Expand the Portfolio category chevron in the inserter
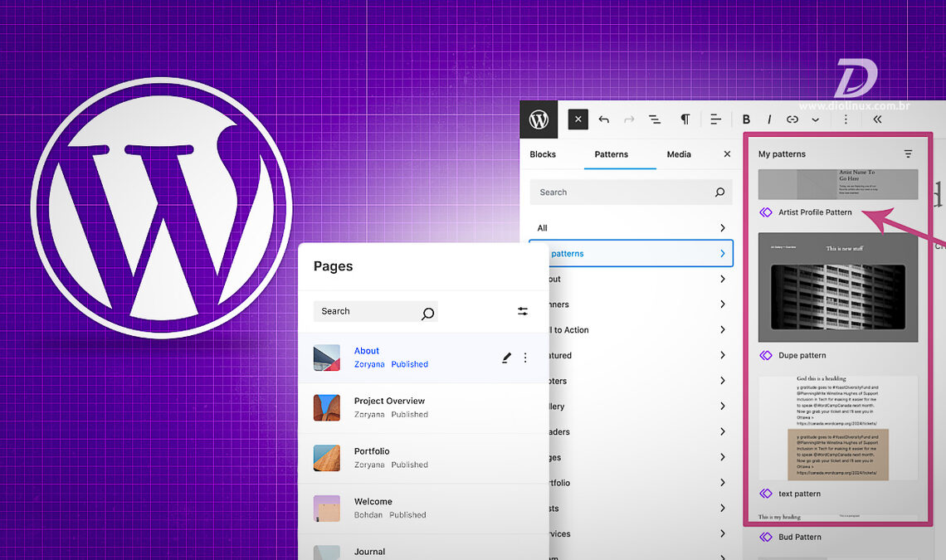Screen dimensions: 946x560 coord(722,483)
